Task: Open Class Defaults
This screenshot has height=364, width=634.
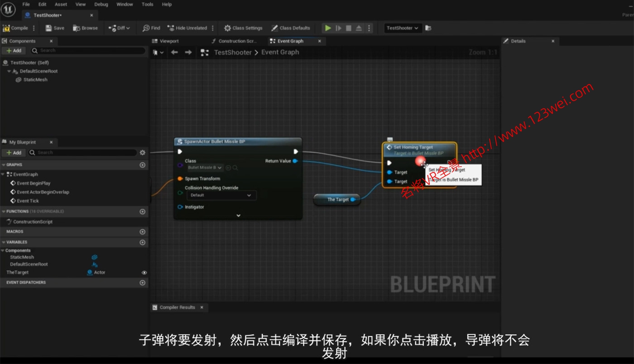Action: point(291,28)
